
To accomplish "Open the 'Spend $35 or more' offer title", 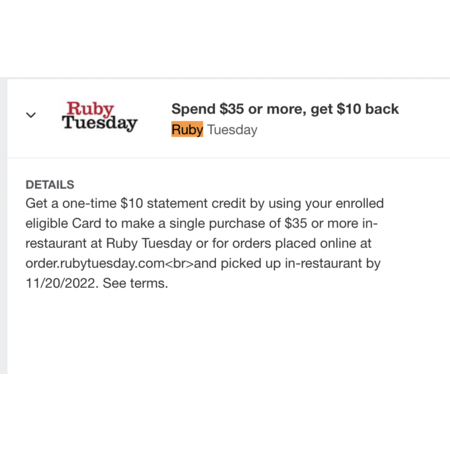I will coord(285,109).
